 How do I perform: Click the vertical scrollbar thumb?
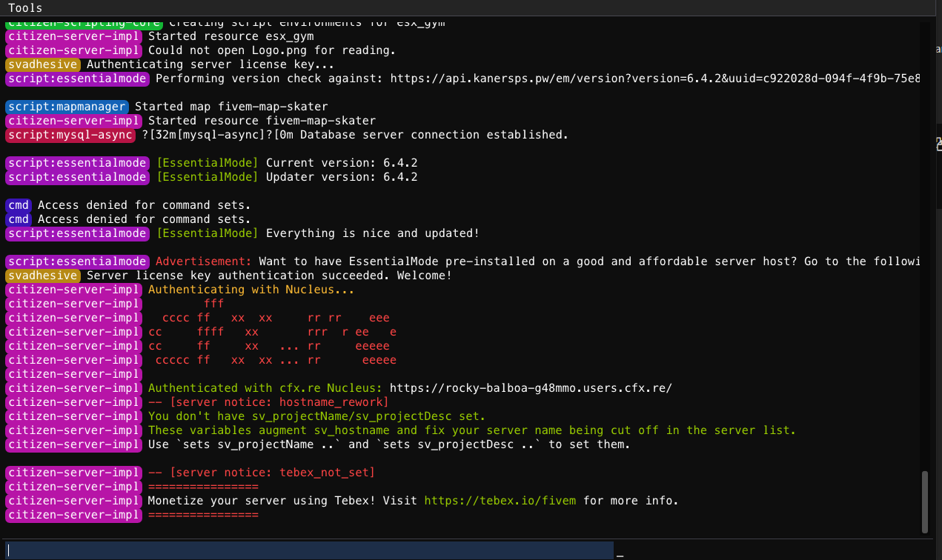pyautogui.click(x=924, y=501)
